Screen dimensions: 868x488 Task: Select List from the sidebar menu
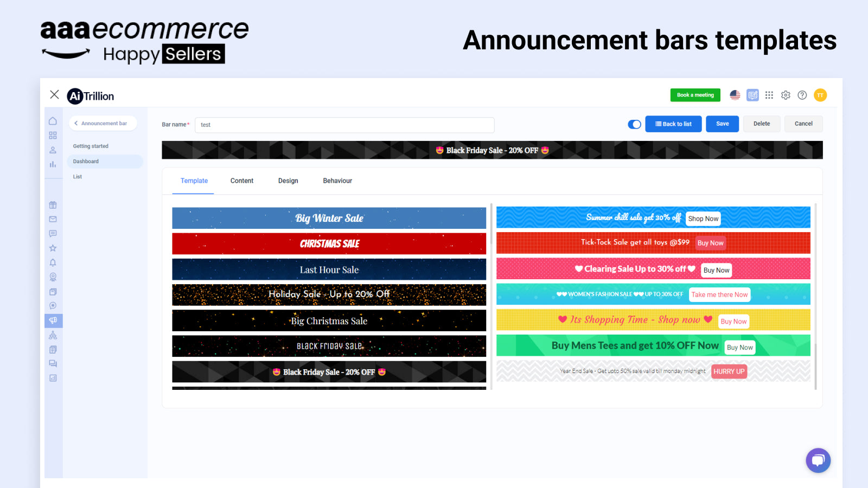[x=78, y=176]
